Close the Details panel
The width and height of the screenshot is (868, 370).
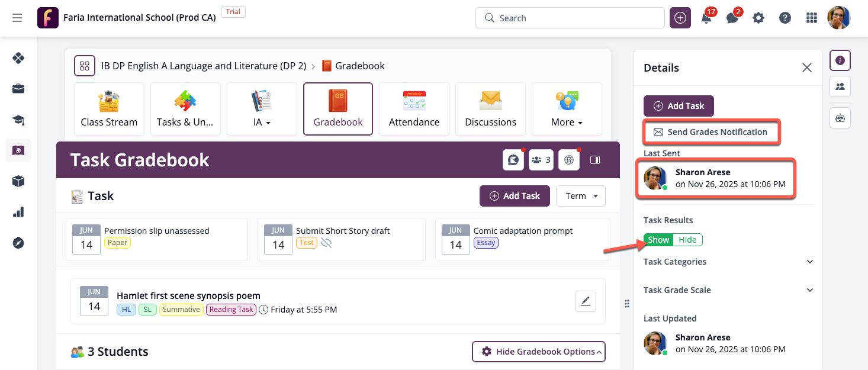pyautogui.click(x=806, y=68)
